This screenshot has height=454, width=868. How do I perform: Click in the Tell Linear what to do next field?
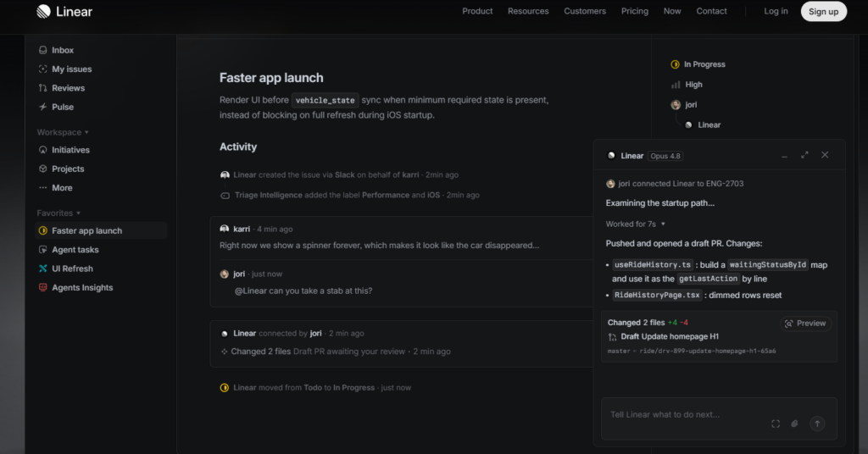[719, 418]
